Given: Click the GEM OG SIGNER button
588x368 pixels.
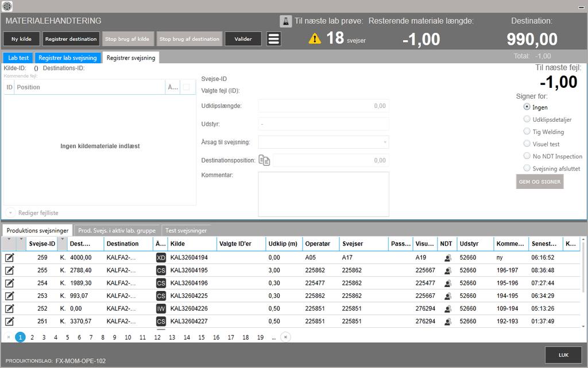Looking at the screenshot, I should pyautogui.click(x=540, y=182).
